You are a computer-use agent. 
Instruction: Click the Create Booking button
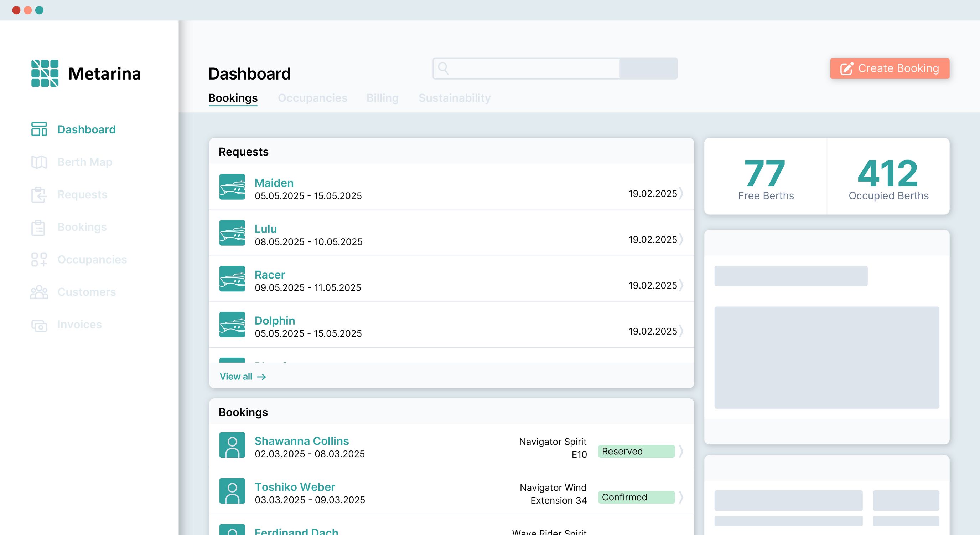(x=890, y=68)
